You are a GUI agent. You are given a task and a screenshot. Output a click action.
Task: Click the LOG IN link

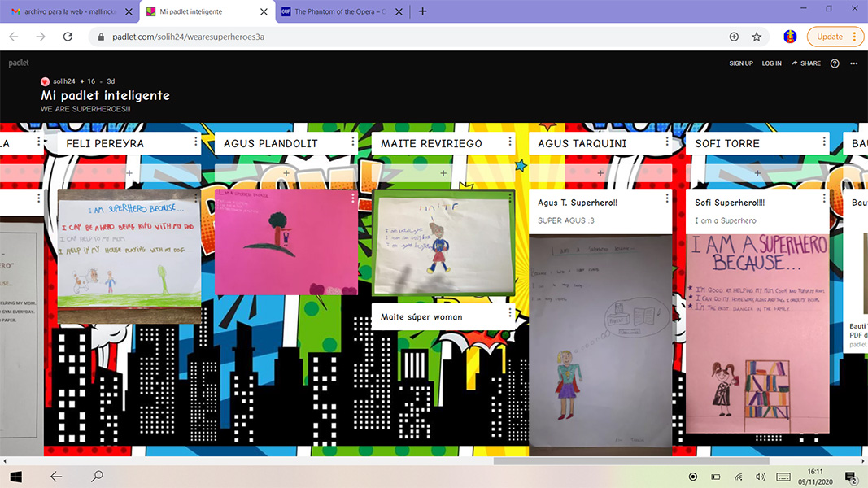click(771, 63)
